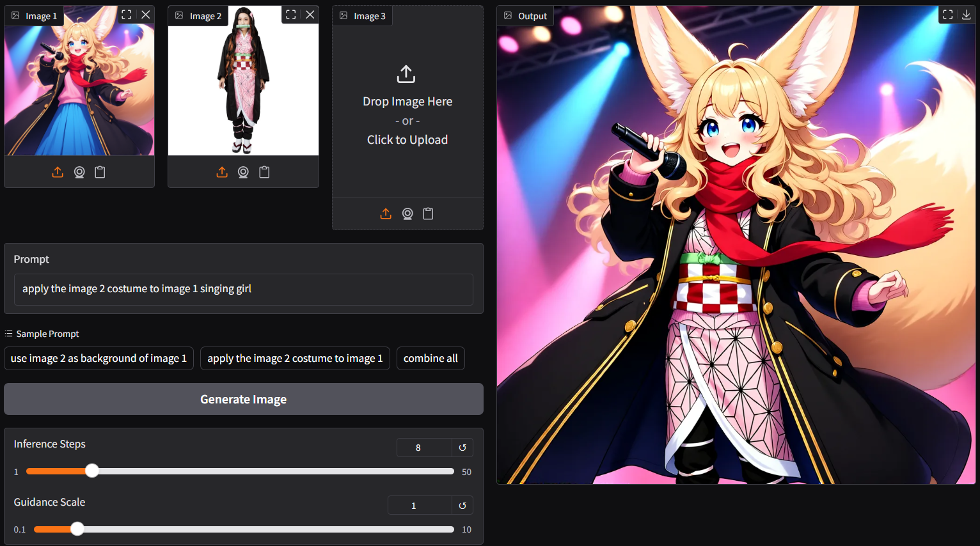Click the 'Prompt' label

[31, 259]
